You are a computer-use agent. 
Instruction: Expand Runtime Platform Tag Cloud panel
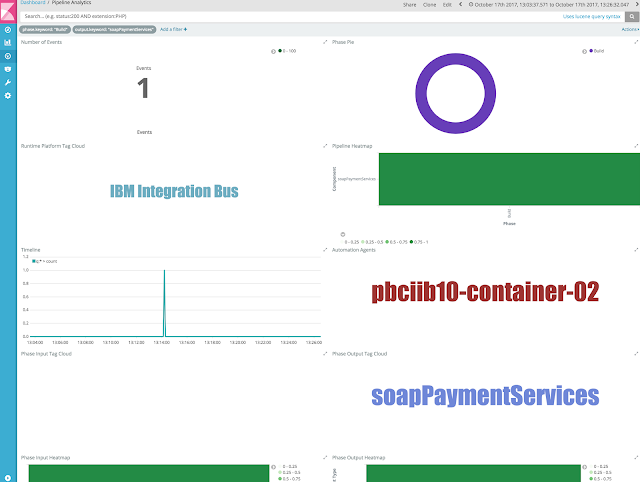[325, 146]
